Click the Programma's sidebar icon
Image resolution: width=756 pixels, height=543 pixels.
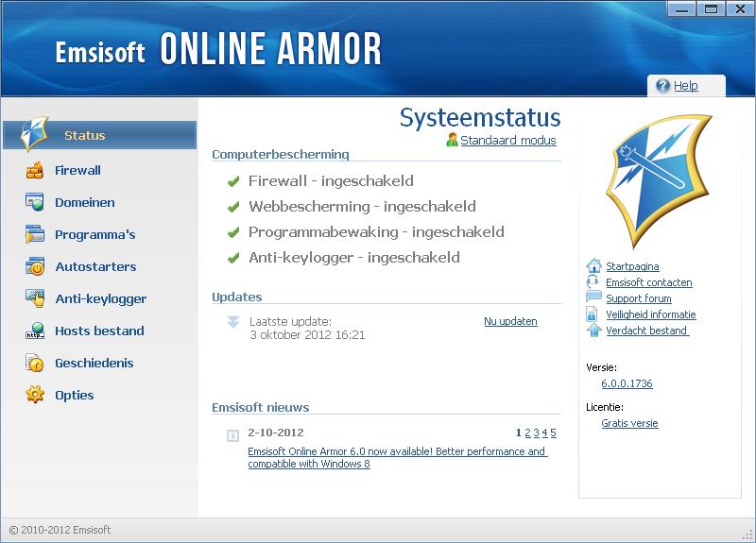pos(35,234)
